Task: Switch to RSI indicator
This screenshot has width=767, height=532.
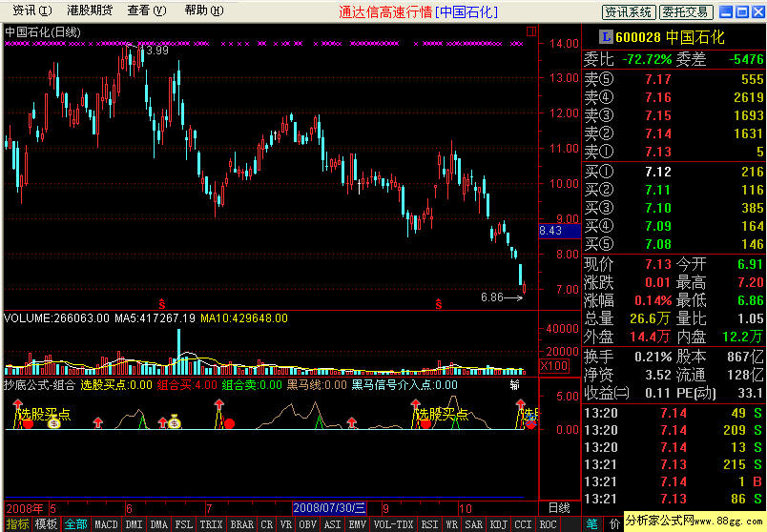Action: coord(430,524)
